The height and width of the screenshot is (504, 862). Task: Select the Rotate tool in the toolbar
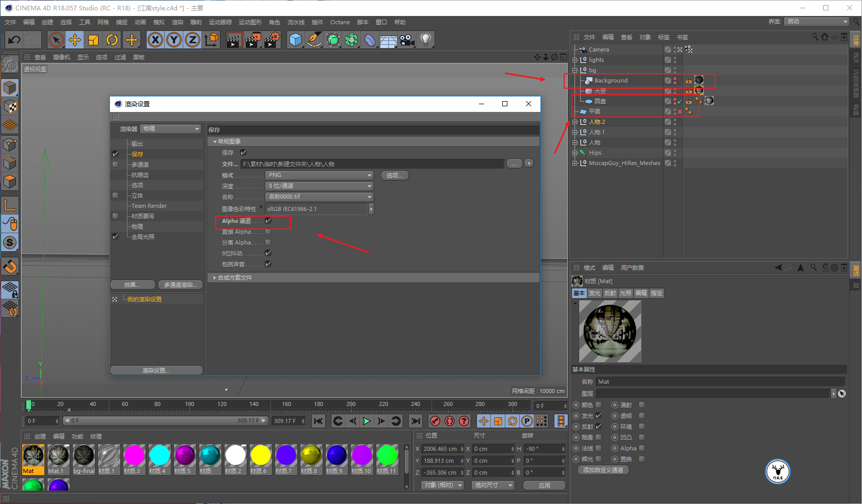click(x=112, y=40)
